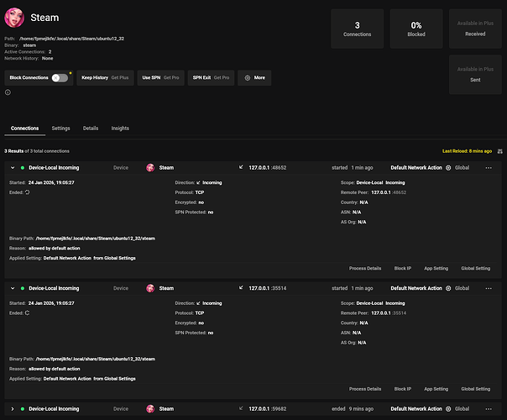Click the sort order icon above the connection list
This screenshot has height=420, width=507.
(499, 150)
